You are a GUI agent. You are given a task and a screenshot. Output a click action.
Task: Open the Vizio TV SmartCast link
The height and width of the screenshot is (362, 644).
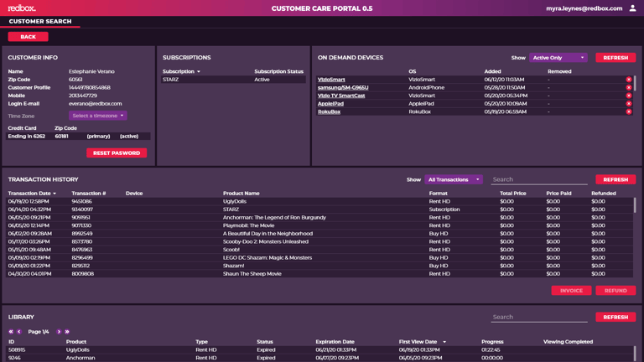click(341, 96)
